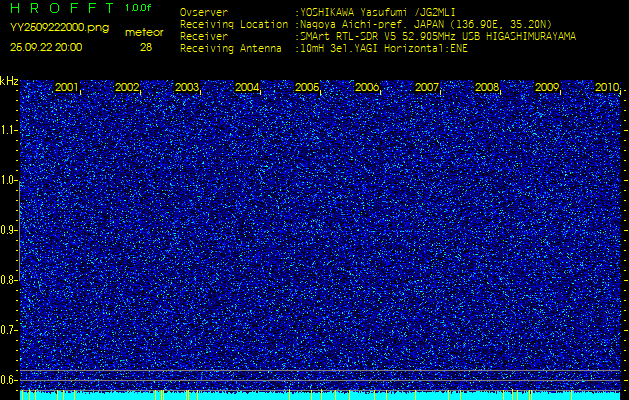Click the filename YY2509222000.png
629x400 pixels.
[59, 28]
